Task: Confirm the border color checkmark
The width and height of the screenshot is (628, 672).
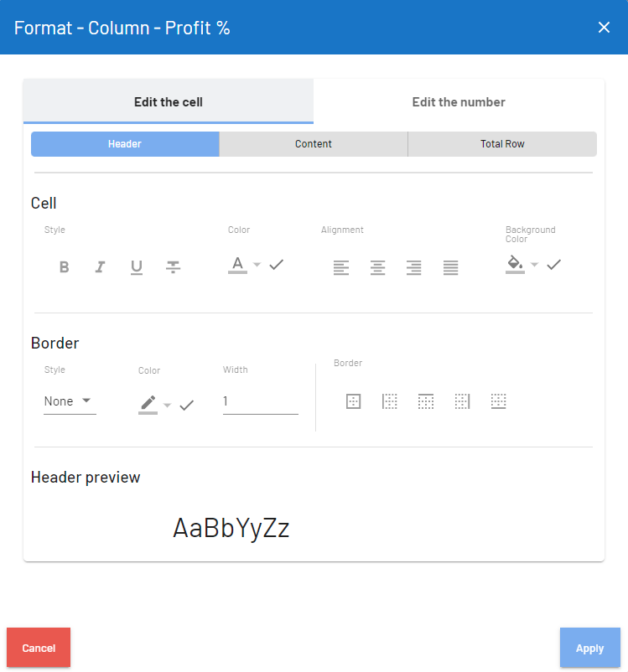Action: click(187, 406)
